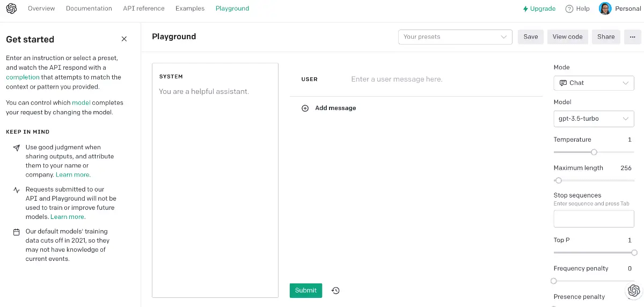This screenshot has width=644, height=307.
Task: Open the API reference tab
Action: (x=144, y=9)
